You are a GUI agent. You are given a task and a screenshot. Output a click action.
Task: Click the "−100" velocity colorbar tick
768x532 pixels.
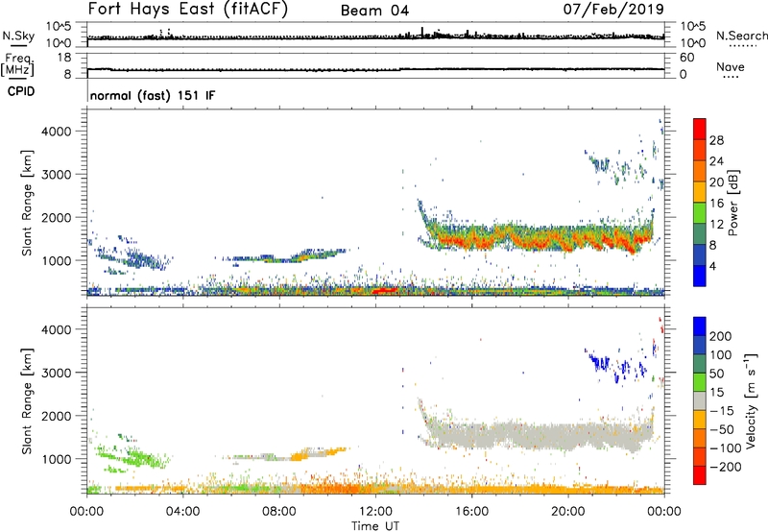pyautogui.click(x=725, y=448)
